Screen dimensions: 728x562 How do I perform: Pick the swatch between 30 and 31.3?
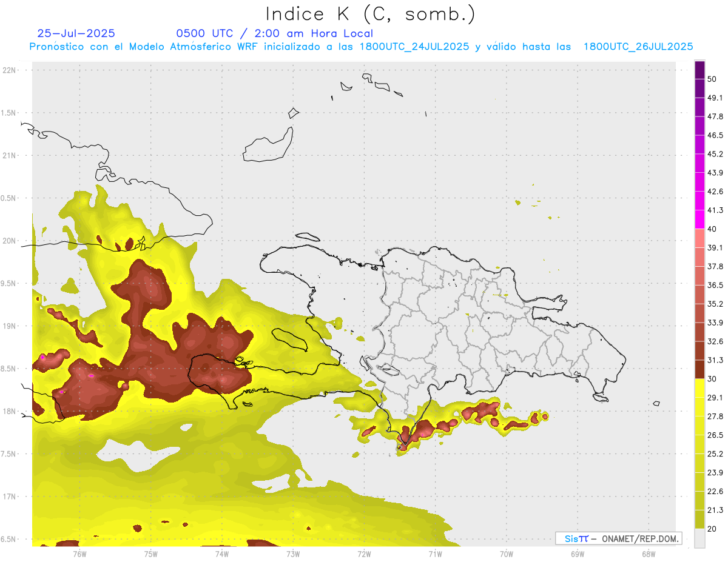699,369
